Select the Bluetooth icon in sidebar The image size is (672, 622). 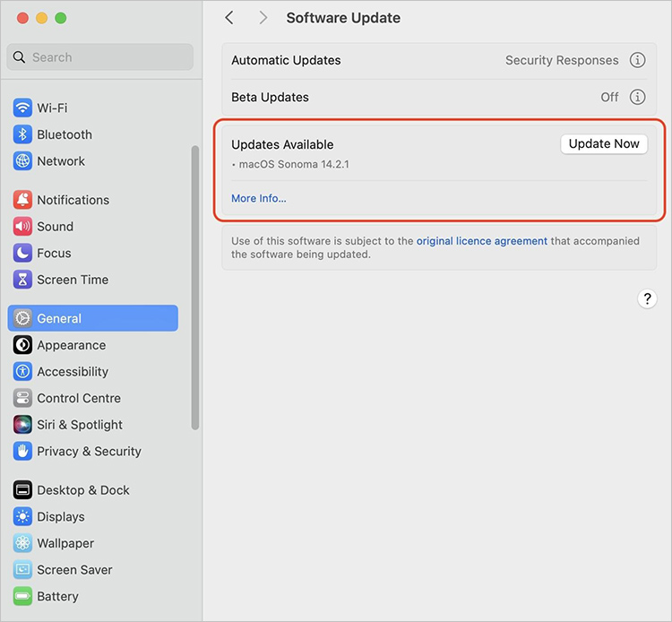22,134
